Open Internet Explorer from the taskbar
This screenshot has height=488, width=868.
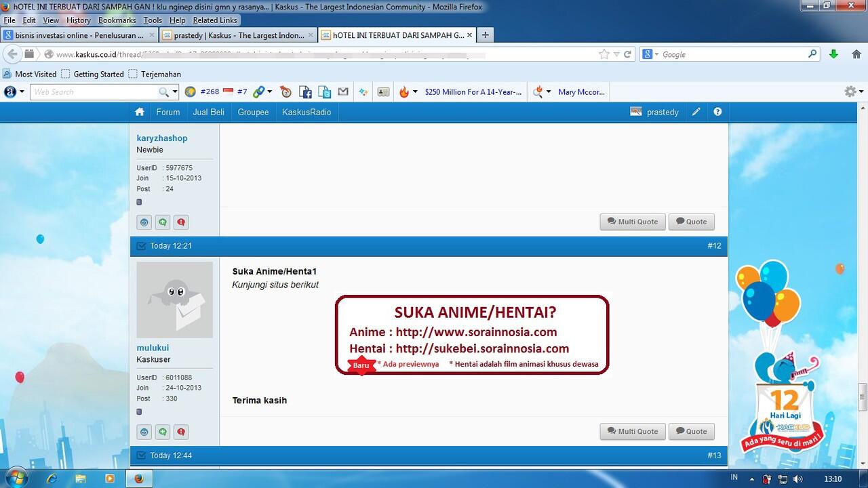(x=52, y=478)
